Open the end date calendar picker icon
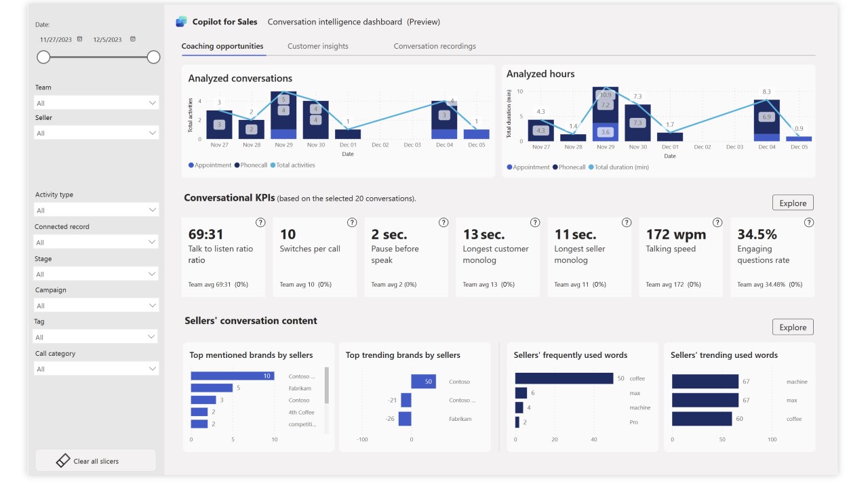 tap(132, 39)
